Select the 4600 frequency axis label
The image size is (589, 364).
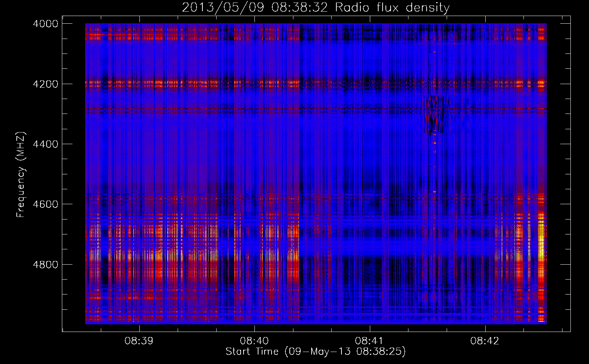click(x=46, y=204)
